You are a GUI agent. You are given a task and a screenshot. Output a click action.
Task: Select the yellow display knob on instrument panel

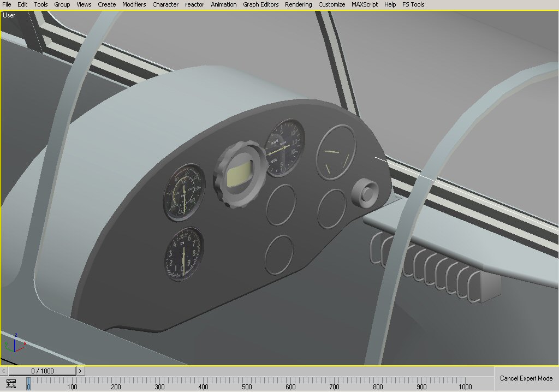[x=240, y=175]
